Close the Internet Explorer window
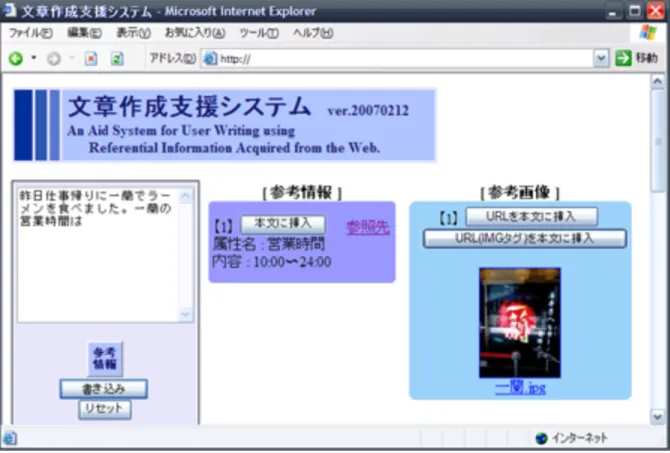The image size is (670, 453). 655,11
